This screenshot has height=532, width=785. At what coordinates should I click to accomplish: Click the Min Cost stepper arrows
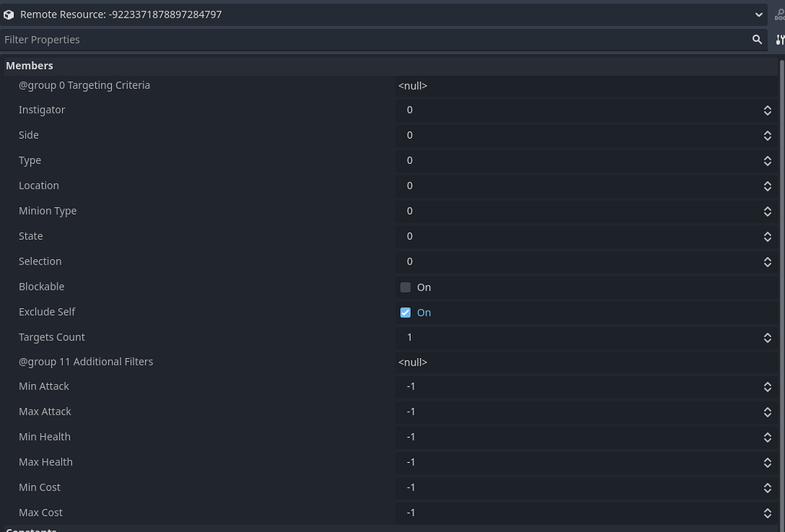point(767,488)
